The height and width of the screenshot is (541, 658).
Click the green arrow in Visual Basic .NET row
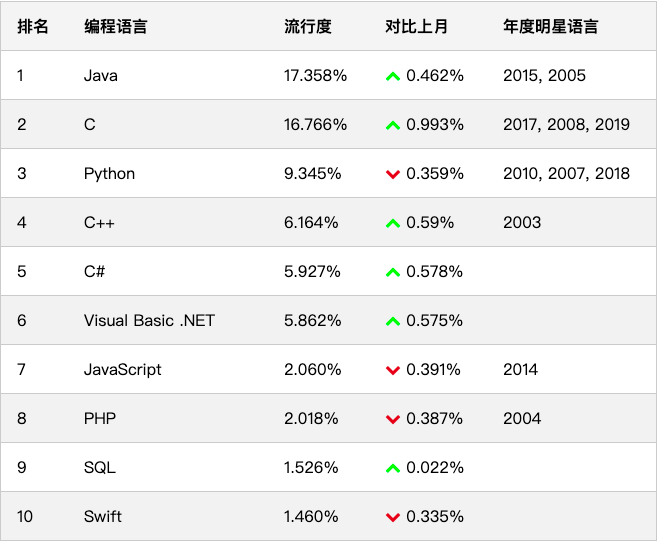(393, 321)
